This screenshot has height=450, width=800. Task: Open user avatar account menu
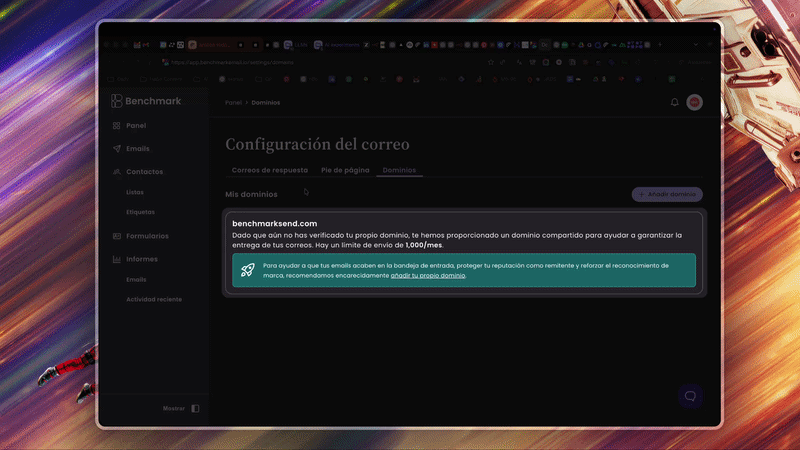tap(694, 102)
